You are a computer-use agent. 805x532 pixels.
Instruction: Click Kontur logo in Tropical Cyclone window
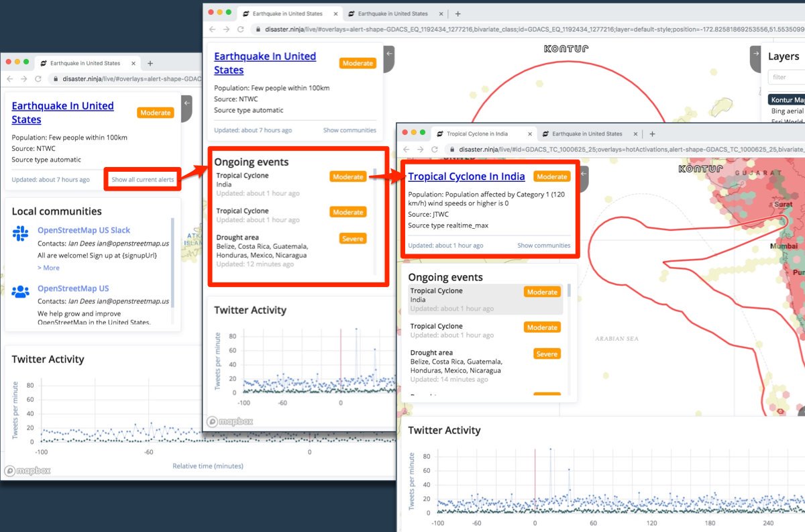point(700,169)
